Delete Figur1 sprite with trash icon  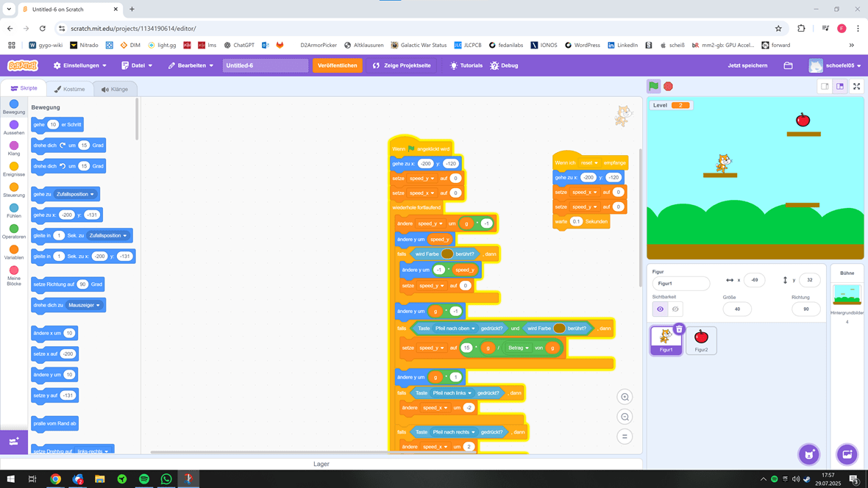[x=679, y=329]
